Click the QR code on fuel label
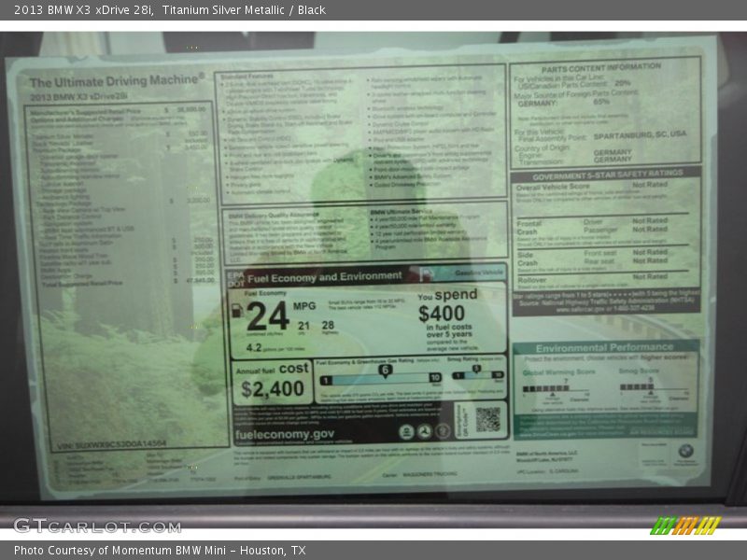The image size is (747, 560). 487,419
